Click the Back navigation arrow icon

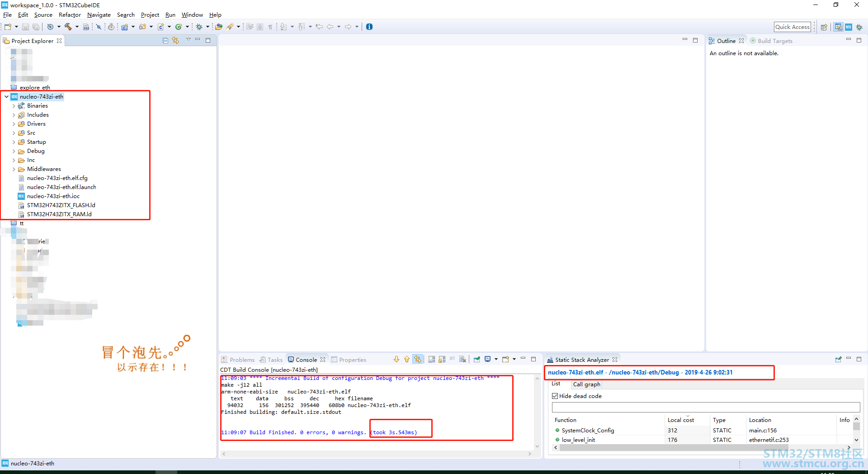coord(330,27)
